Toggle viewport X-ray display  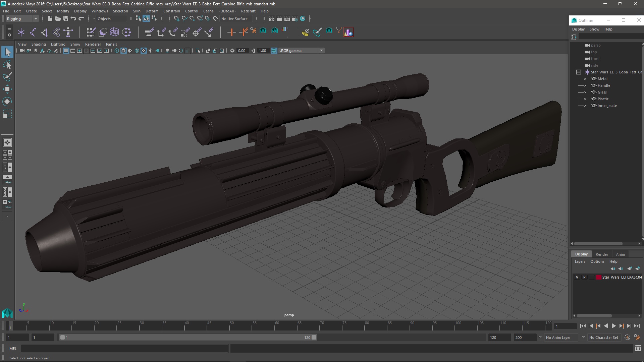(x=208, y=51)
